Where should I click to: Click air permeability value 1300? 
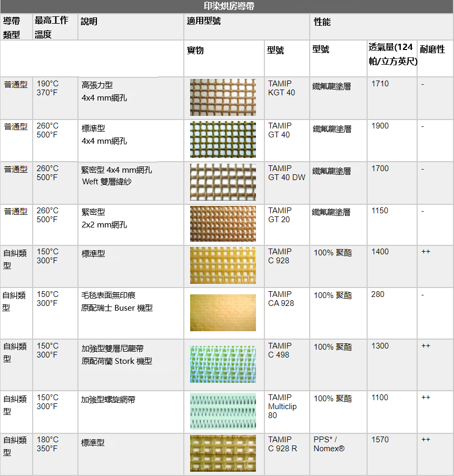380,346
